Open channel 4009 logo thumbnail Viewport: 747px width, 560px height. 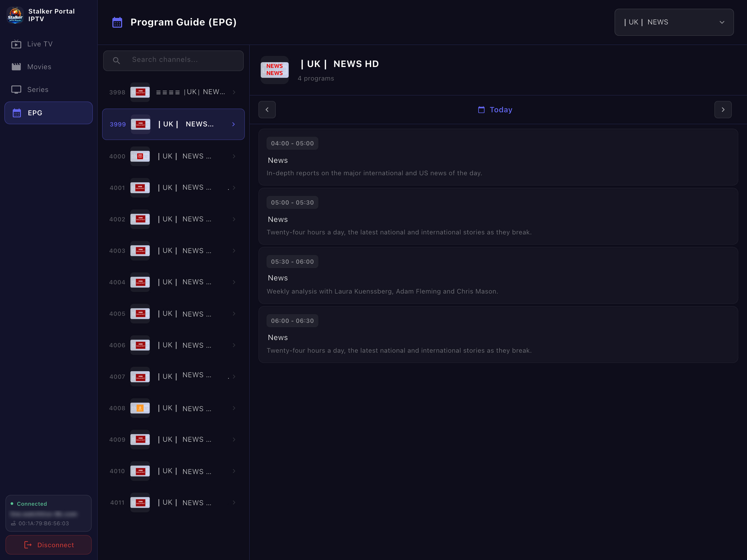tap(140, 439)
